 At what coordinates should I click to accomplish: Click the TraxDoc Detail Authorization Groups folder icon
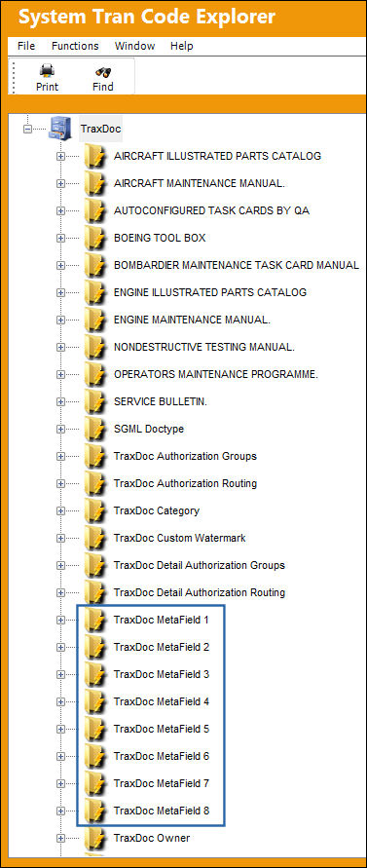point(95,565)
